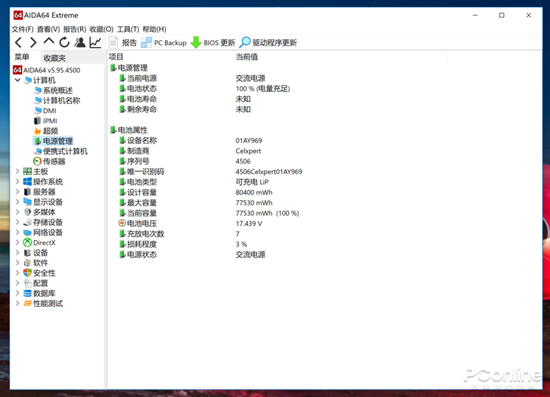This screenshot has height=397, width=550.
Task: Click the 报告 report button
Action: [122, 43]
